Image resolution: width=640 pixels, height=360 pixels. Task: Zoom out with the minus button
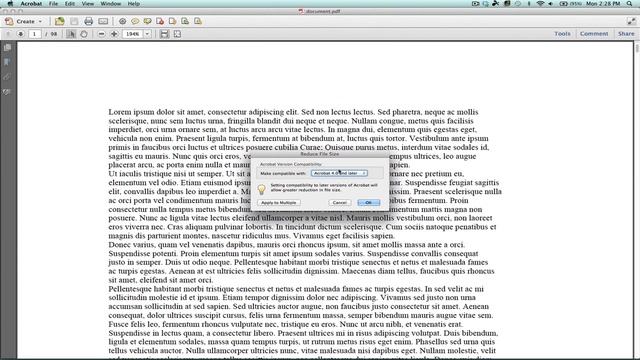pos(102,34)
